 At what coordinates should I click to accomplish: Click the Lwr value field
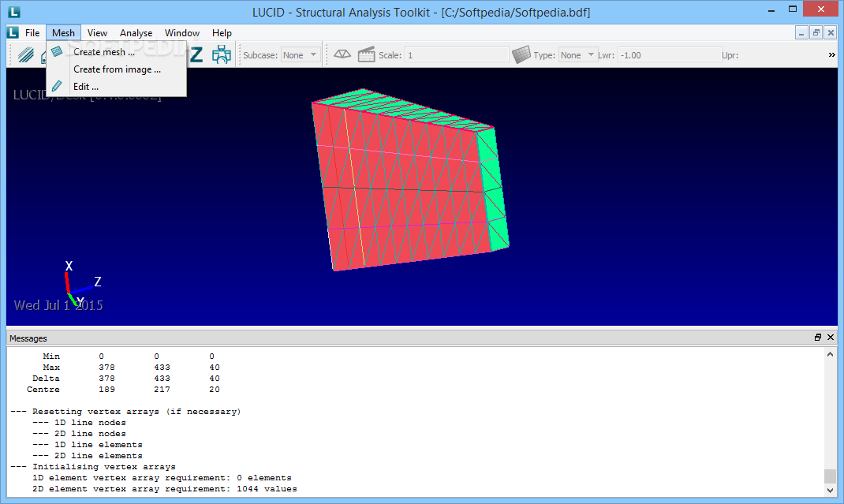point(669,55)
